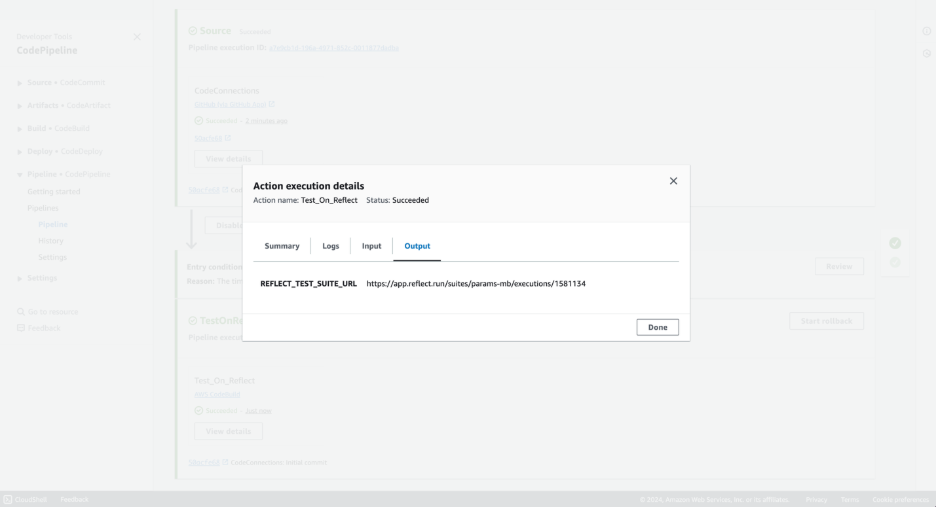This screenshot has height=507, width=936.
Task: Click the green success check icon at right
Action: (x=895, y=243)
